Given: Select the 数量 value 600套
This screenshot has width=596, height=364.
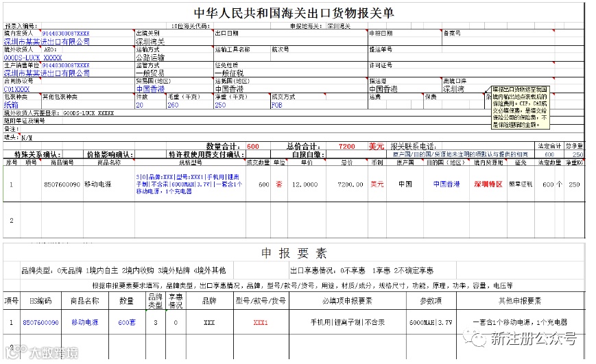Looking at the screenshot, I should click(127, 322).
